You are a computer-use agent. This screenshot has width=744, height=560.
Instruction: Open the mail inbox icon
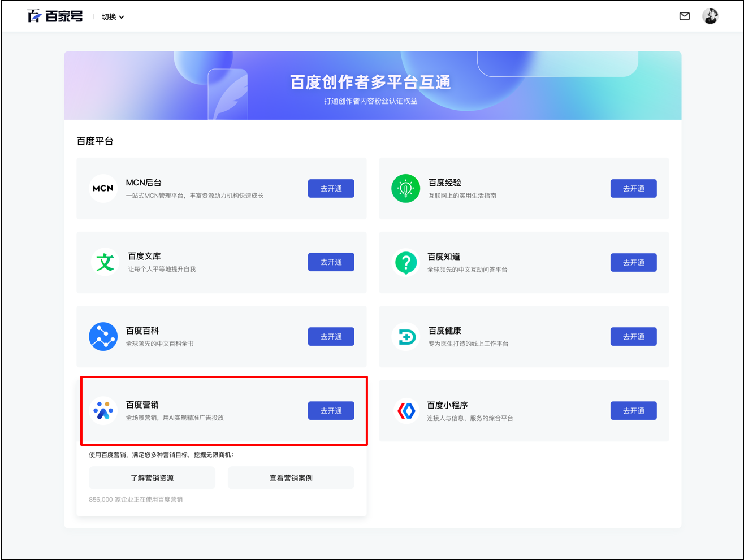coord(684,16)
